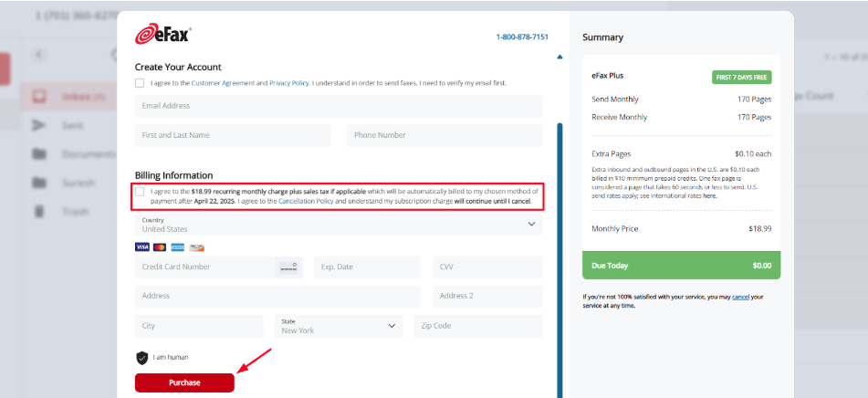
Task: Open the Customer Agreement link
Action: point(223,83)
